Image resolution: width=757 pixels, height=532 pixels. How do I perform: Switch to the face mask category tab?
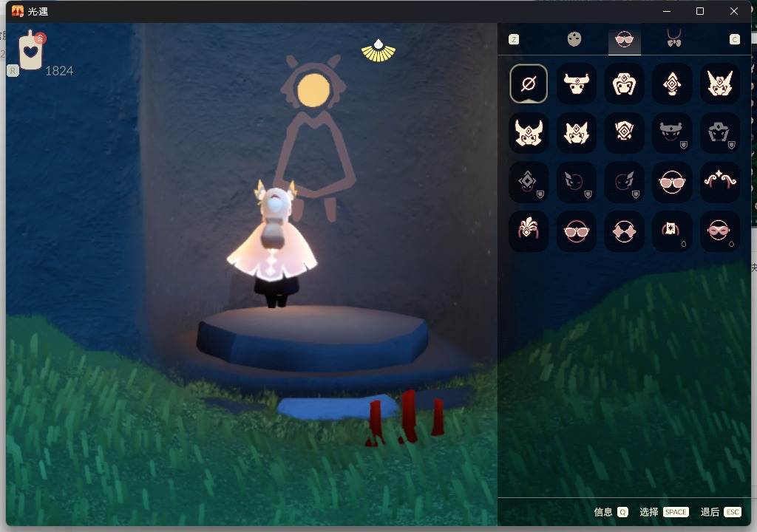tap(574, 39)
